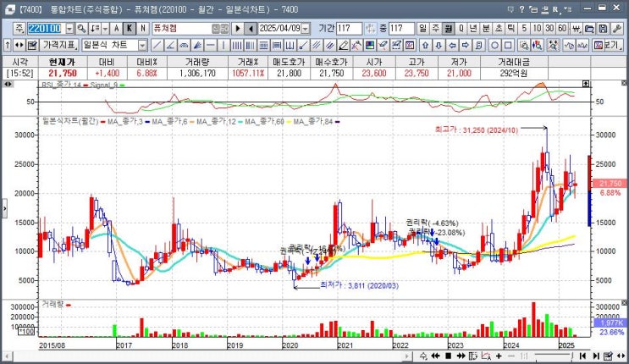This screenshot has height=364, width=629.
Task: Click the 기간 period field showing 117
Action: click(349, 29)
